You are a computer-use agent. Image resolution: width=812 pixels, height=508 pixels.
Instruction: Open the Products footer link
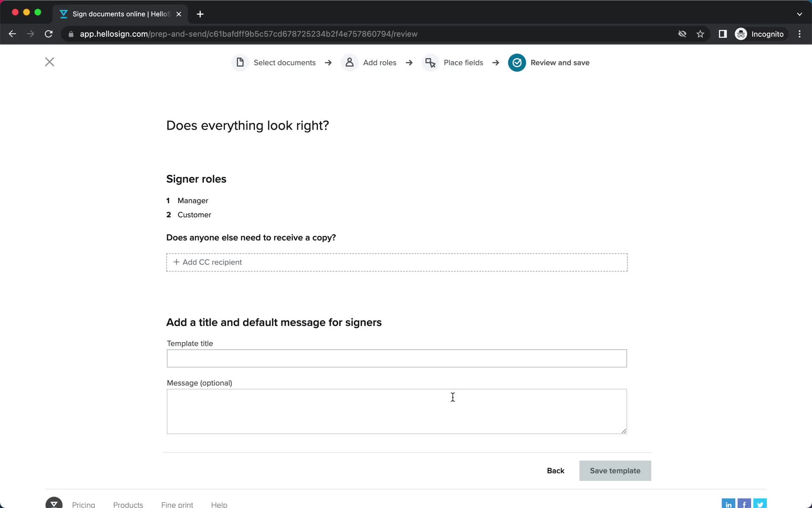(128, 505)
